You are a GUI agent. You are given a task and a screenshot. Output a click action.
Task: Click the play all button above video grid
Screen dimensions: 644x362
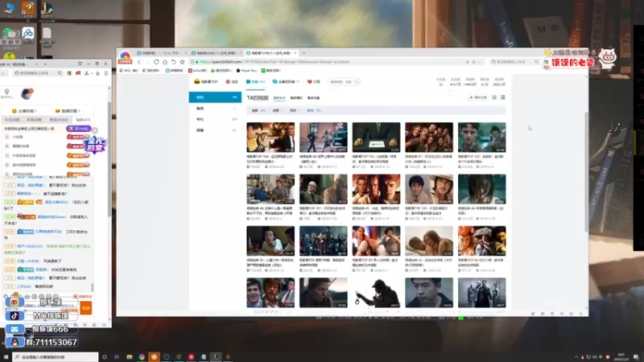(x=477, y=97)
